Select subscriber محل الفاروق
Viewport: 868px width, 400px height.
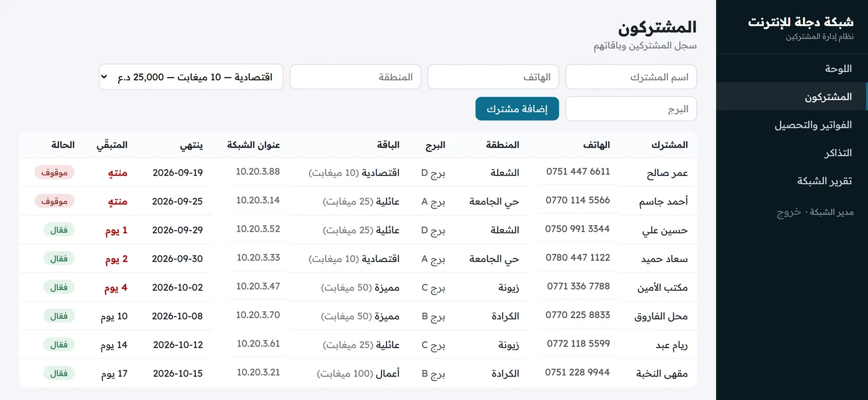pyautogui.click(x=661, y=316)
